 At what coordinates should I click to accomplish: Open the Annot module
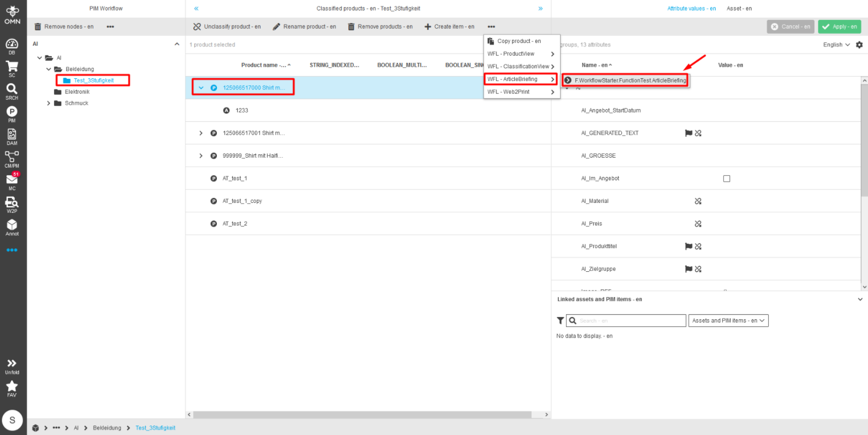pyautogui.click(x=12, y=227)
